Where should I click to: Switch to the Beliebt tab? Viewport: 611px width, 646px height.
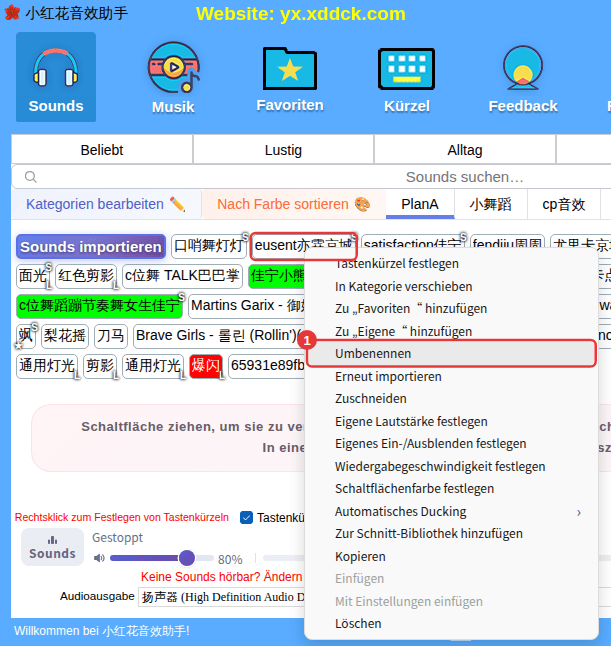102,150
